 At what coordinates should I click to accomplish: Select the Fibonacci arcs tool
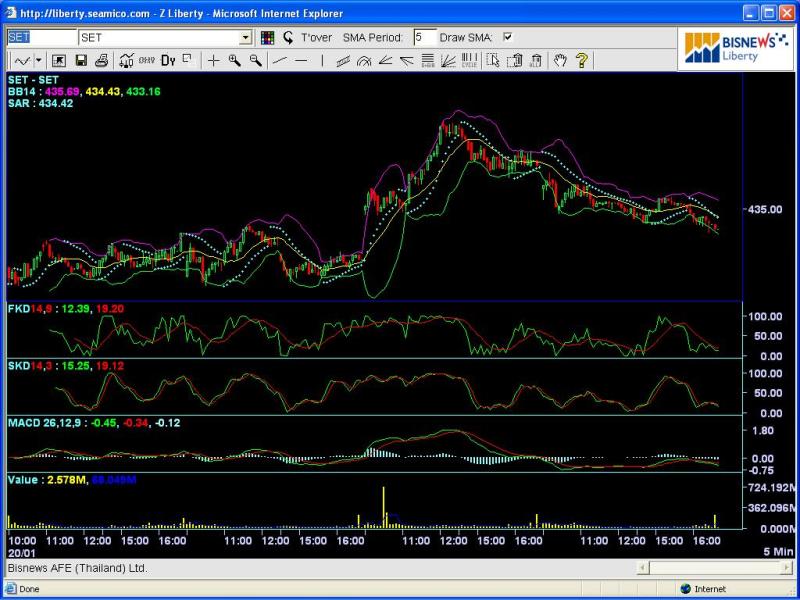point(364,61)
